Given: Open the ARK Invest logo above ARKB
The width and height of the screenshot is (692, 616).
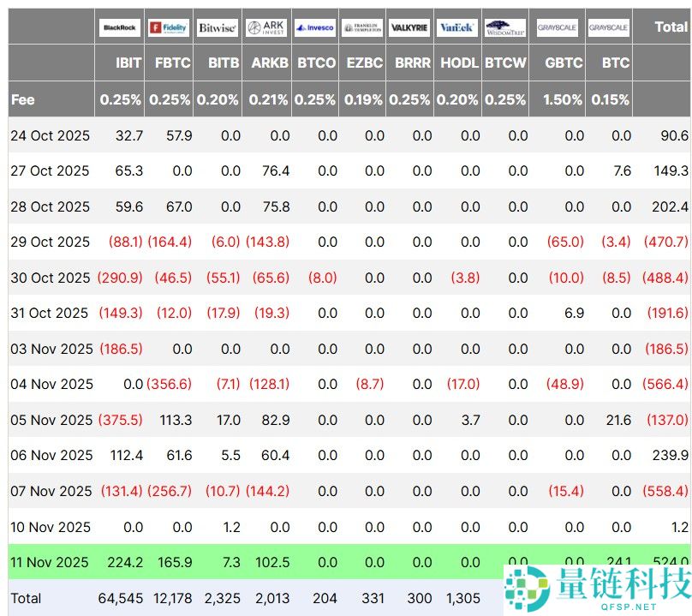Looking at the screenshot, I should [266, 27].
